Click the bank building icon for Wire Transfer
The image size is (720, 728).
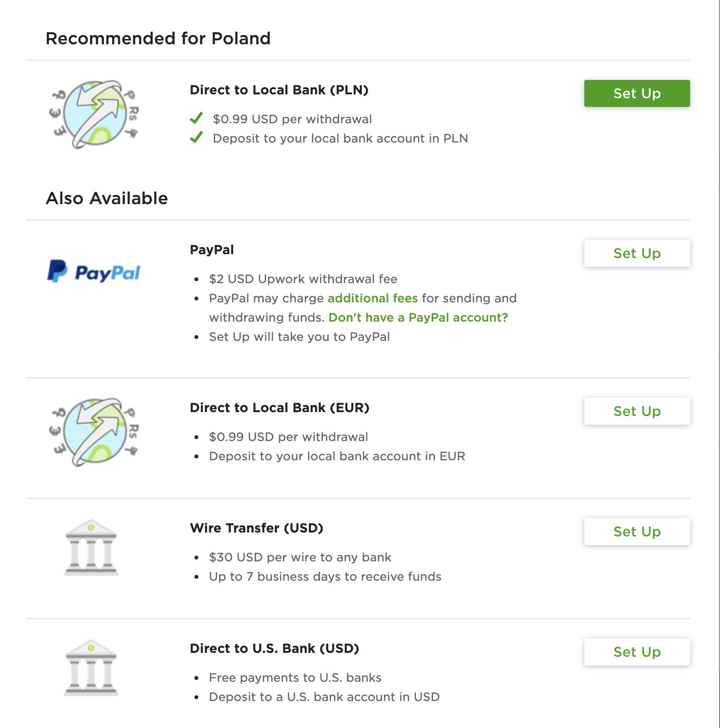[x=91, y=547]
